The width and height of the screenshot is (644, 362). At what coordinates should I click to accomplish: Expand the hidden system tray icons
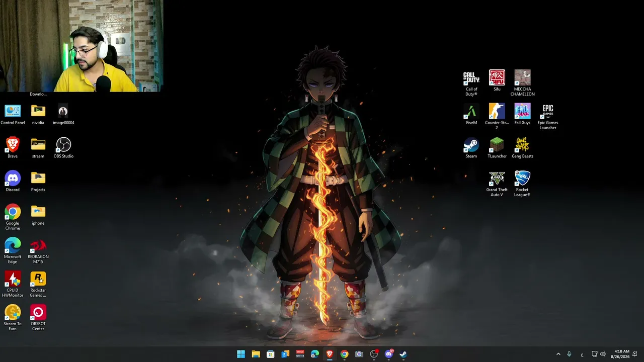558,354
